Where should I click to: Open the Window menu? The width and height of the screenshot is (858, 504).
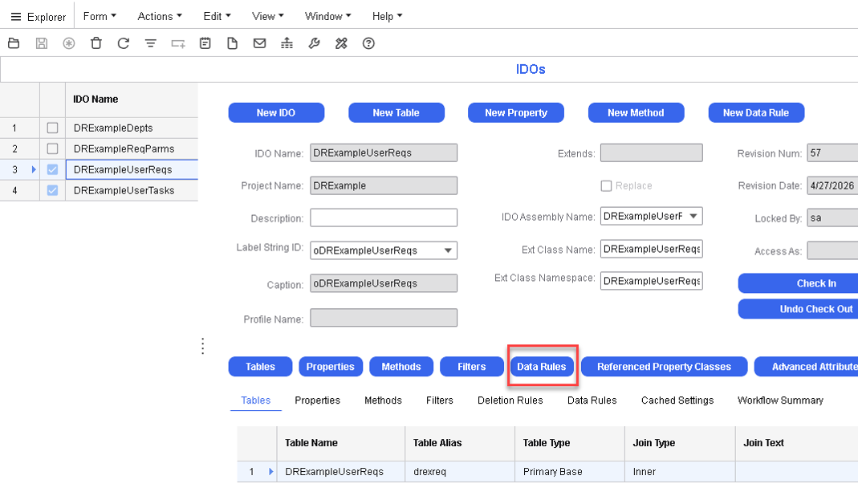tap(327, 16)
